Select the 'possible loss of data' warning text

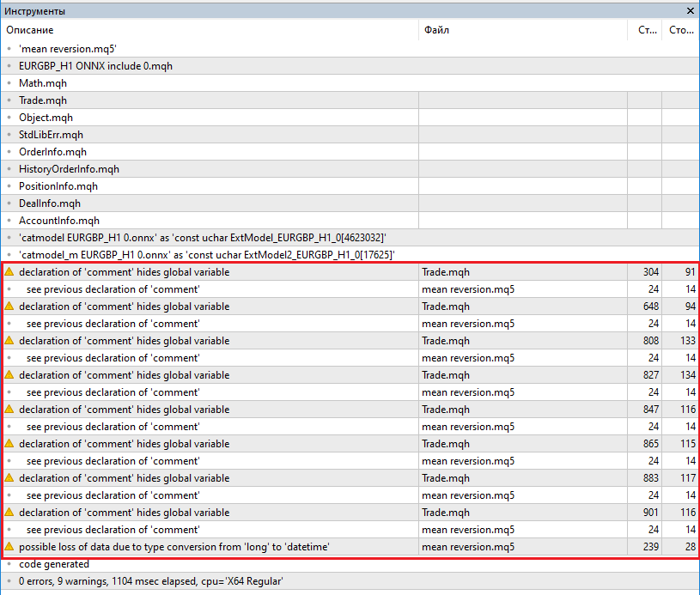coord(174,547)
